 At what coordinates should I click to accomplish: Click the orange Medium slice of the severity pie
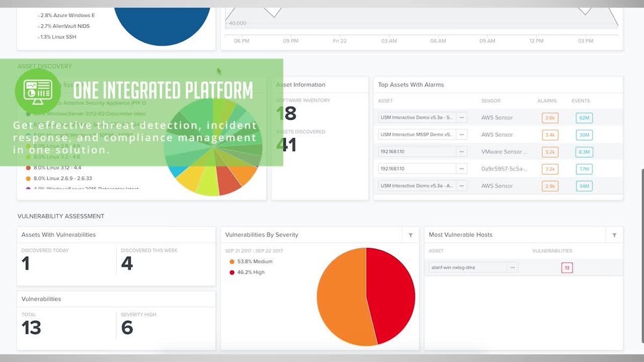coord(341,298)
